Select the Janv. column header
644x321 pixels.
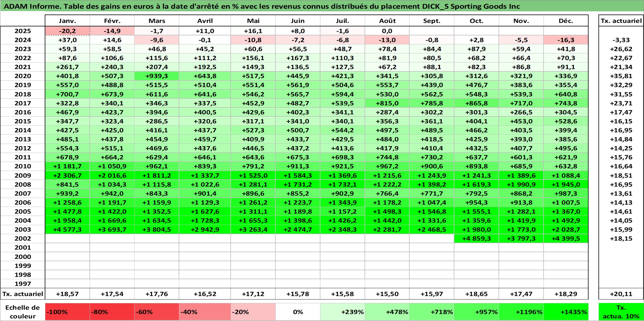(x=67, y=21)
